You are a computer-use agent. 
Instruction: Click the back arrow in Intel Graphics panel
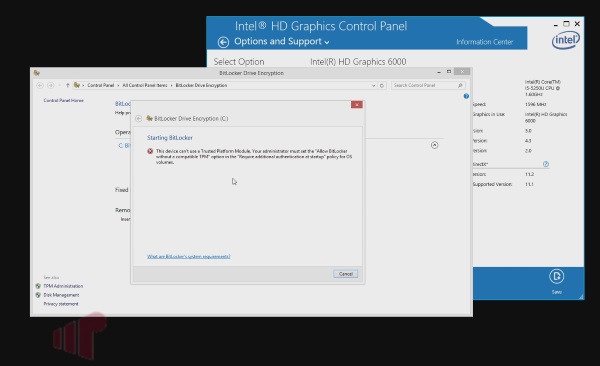pos(223,42)
